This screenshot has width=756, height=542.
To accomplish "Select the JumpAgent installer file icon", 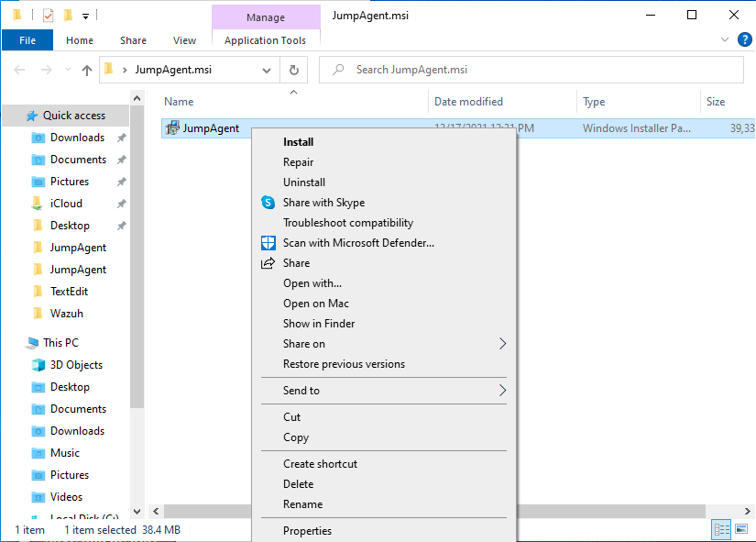I will (x=172, y=127).
